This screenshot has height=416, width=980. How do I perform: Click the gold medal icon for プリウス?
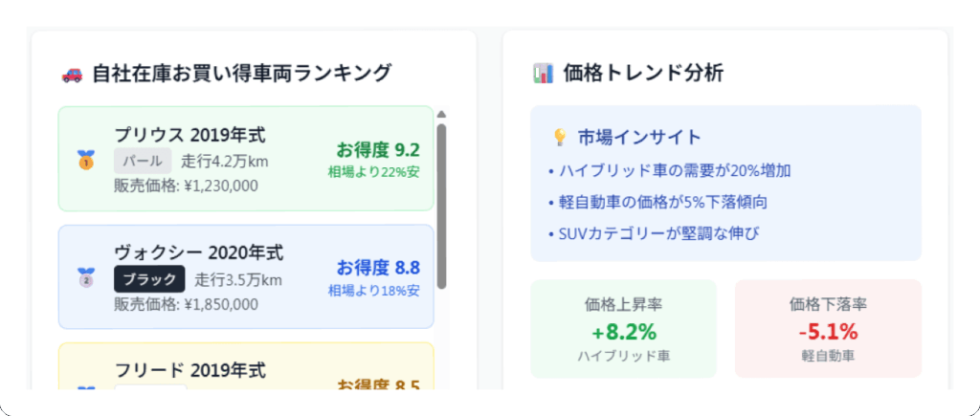coord(86,160)
